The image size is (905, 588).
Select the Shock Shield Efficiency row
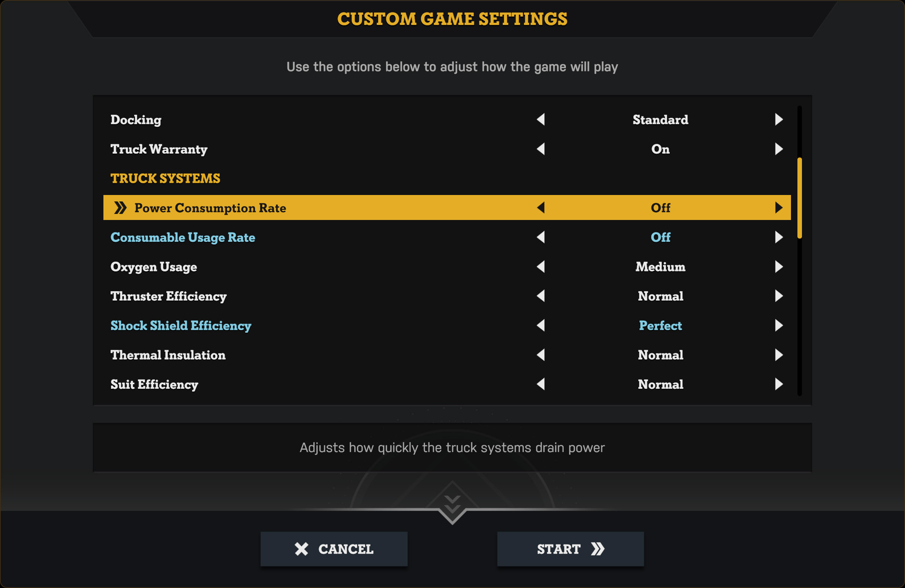click(447, 325)
